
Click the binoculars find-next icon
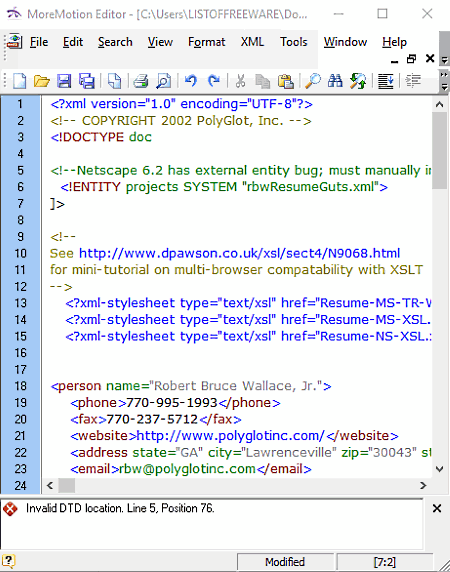[x=335, y=81]
